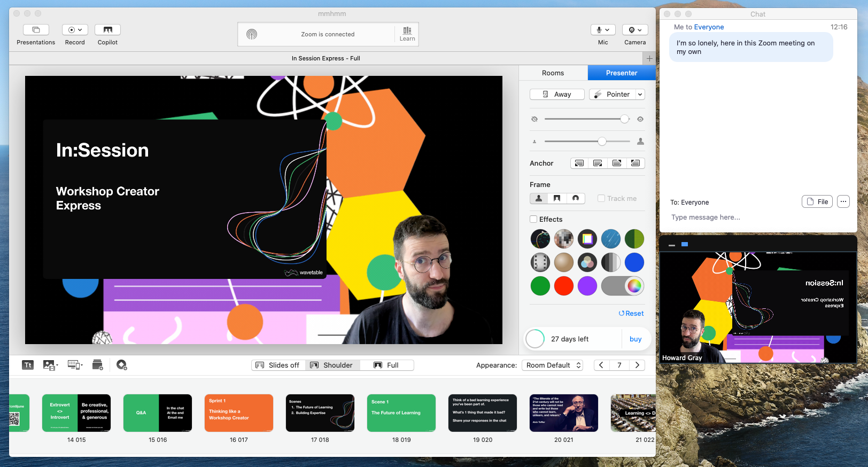Click the Pointer tool button
The width and height of the screenshot is (868, 467).
613,94
